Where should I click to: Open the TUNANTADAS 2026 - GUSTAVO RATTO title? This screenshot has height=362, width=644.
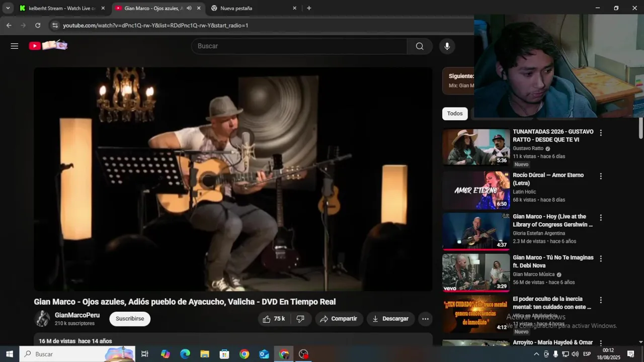point(553,136)
